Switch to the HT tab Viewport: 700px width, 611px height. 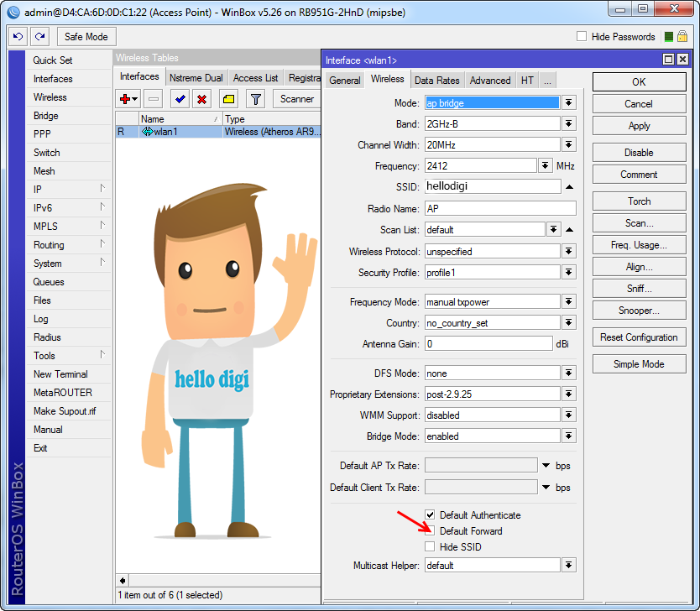coord(527,81)
